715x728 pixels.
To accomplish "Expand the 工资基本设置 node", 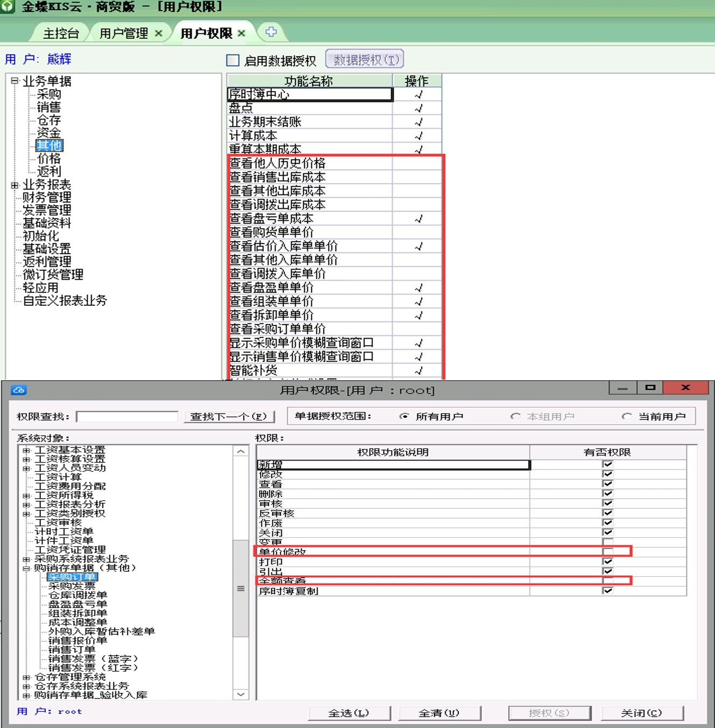I will (x=26, y=450).
